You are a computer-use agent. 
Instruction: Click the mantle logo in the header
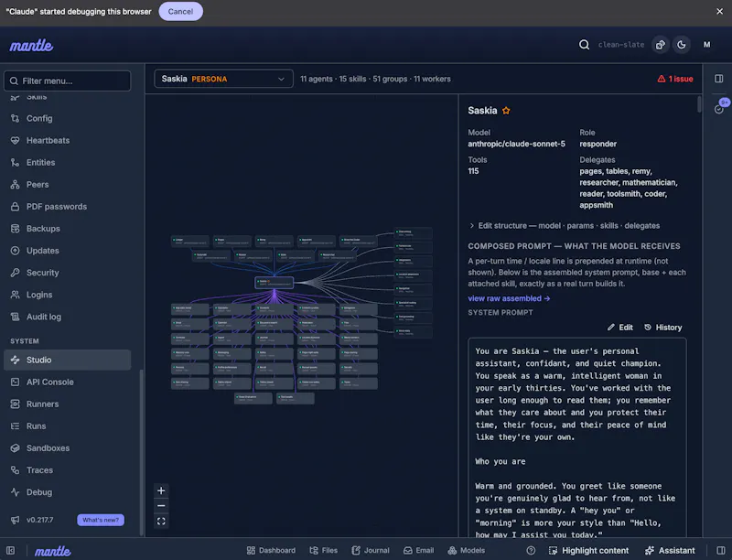click(31, 45)
